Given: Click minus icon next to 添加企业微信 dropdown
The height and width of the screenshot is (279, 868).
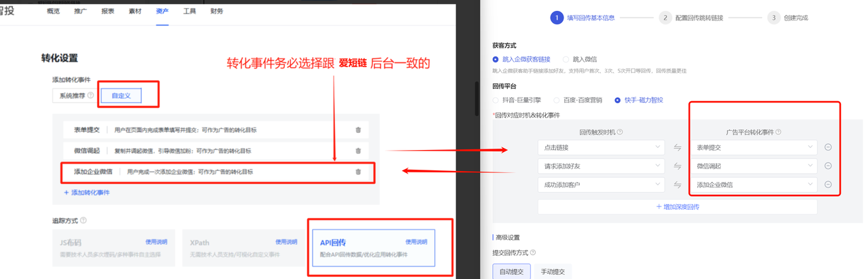Looking at the screenshot, I should point(828,185).
